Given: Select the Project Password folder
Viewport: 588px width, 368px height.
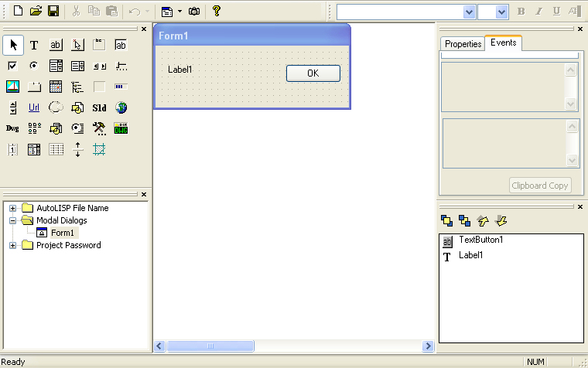Looking at the screenshot, I should (69, 245).
